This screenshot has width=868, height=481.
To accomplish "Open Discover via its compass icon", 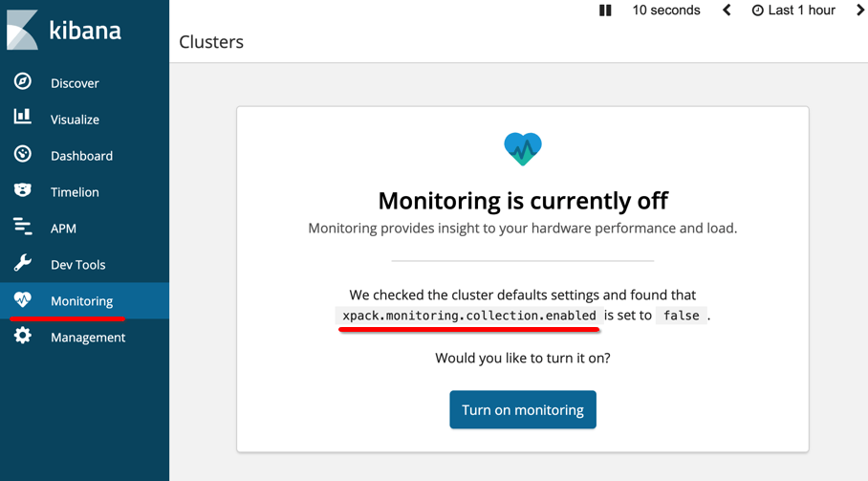I will 23,81.
